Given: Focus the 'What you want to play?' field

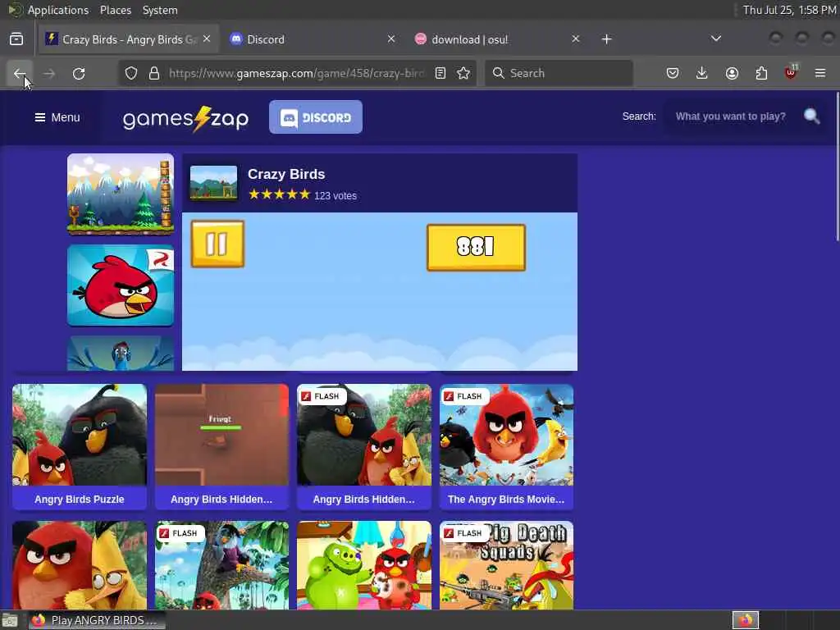Looking at the screenshot, I should coord(731,116).
